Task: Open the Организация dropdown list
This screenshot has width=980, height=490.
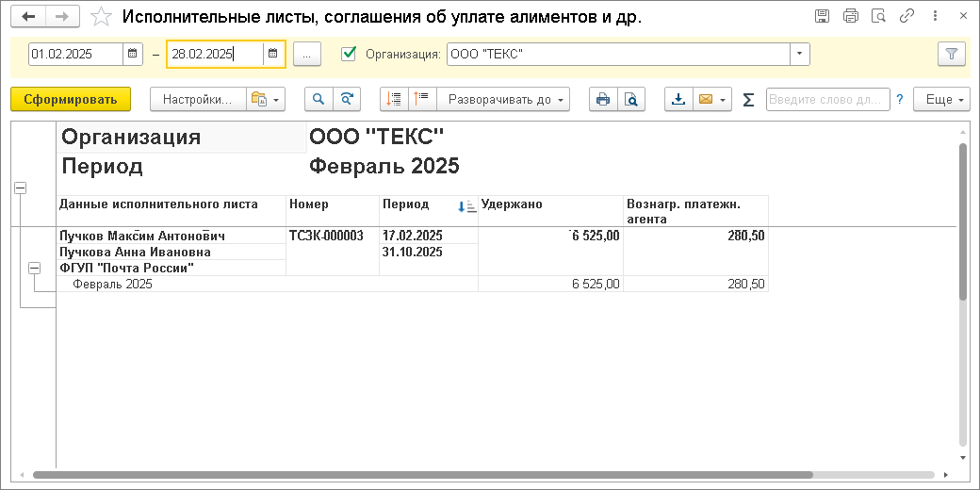Action: point(800,54)
